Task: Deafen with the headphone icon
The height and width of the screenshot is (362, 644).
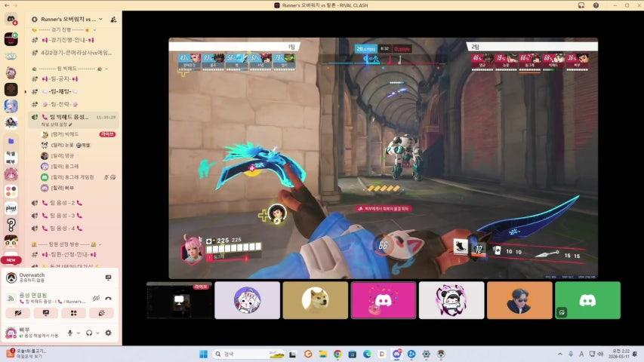Action: [x=89, y=333]
